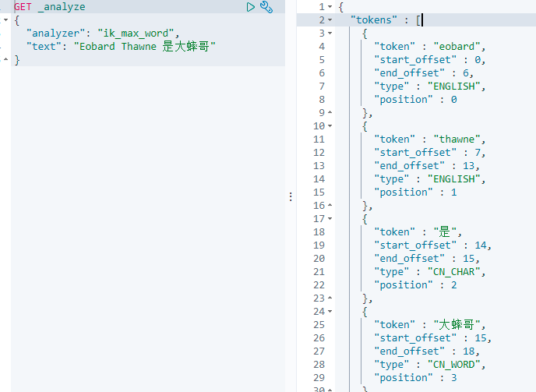Open the wrench actions menu icon

[x=266, y=7]
